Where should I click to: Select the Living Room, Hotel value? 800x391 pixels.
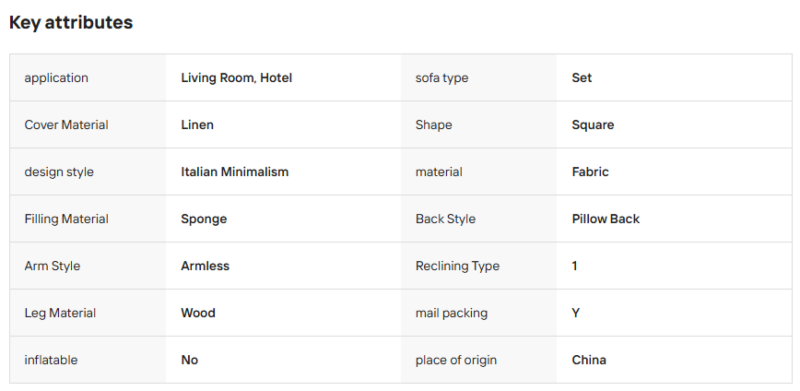pos(236,78)
